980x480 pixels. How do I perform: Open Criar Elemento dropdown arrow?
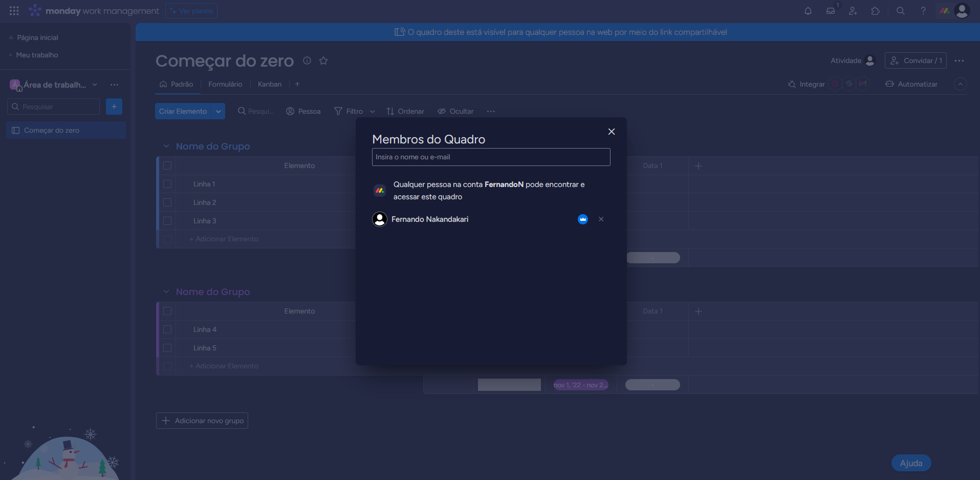(x=219, y=111)
